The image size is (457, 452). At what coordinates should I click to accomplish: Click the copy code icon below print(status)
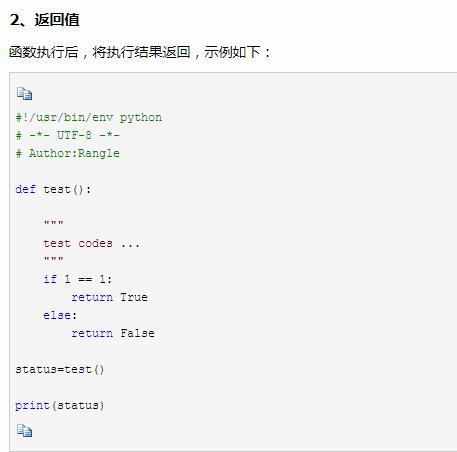point(24,430)
